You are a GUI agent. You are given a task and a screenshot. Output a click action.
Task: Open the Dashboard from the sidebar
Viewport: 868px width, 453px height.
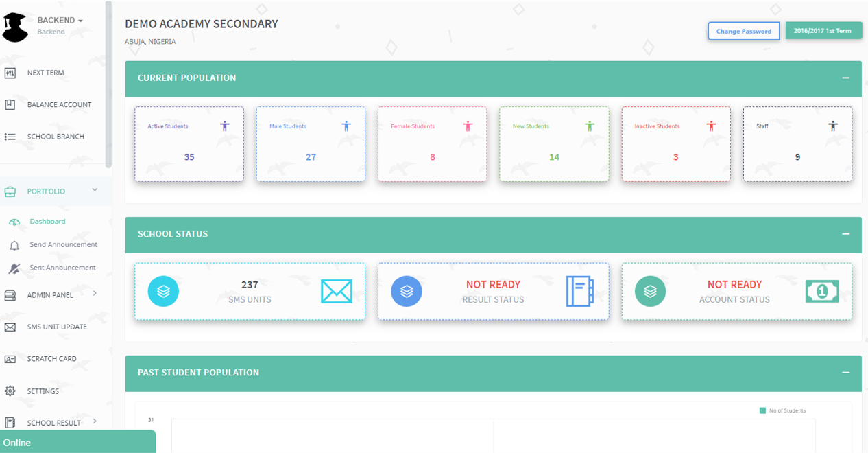point(47,221)
